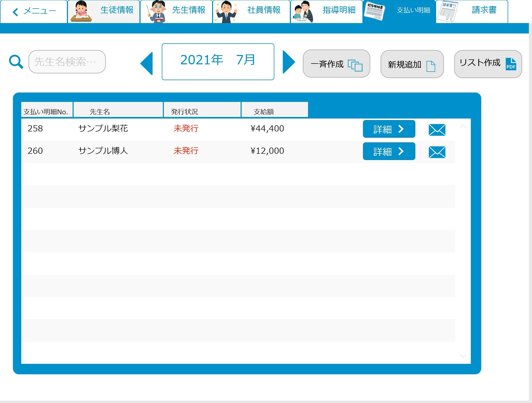
Task: Go back to メニュー
Action: click(34, 11)
